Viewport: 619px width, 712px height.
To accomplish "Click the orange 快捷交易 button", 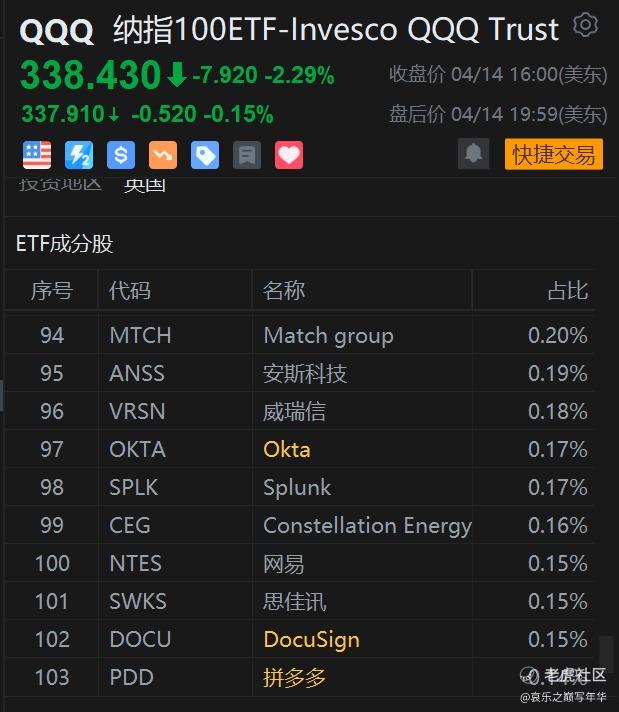I will [x=554, y=154].
